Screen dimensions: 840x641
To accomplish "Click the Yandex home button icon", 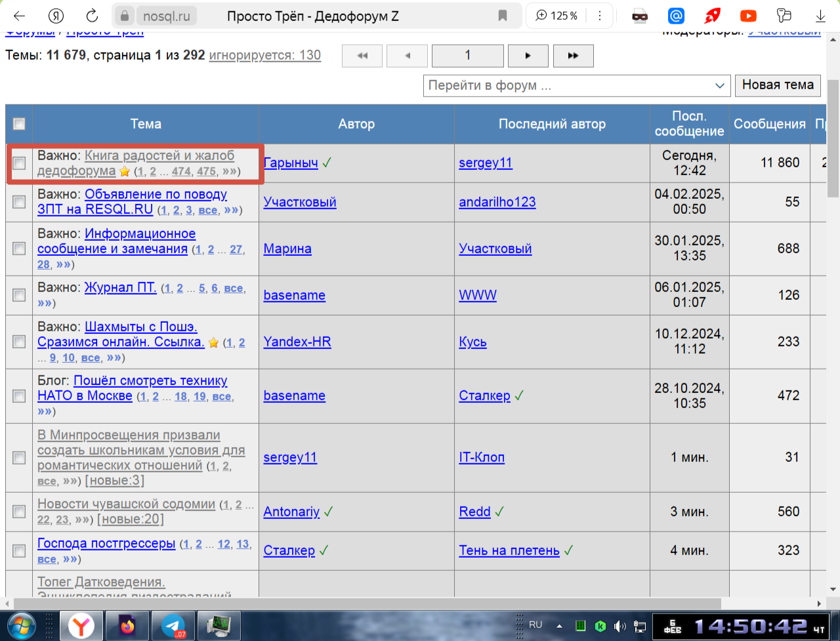I will tap(57, 16).
